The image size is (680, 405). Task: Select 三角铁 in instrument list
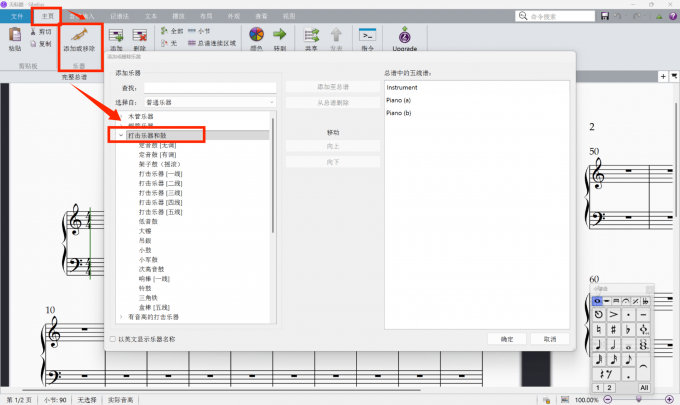click(148, 298)
